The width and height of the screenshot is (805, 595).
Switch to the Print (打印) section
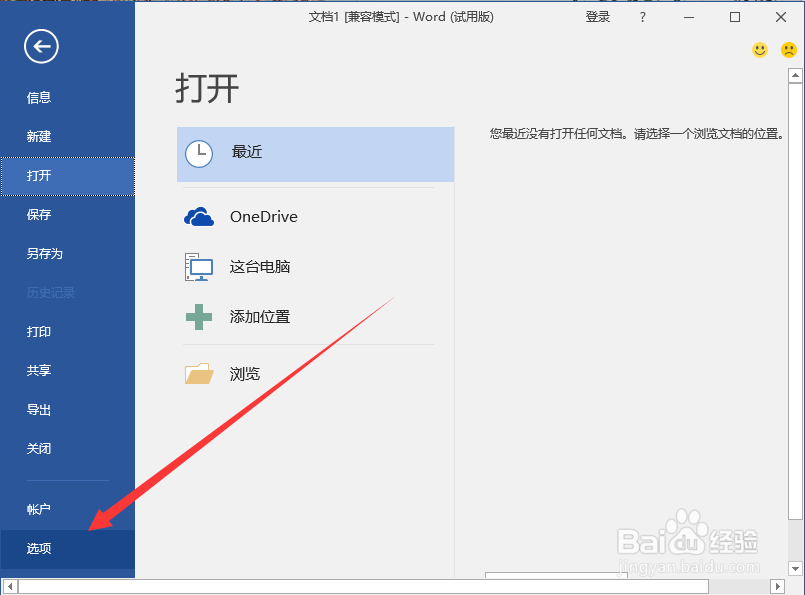click(38, 331)
